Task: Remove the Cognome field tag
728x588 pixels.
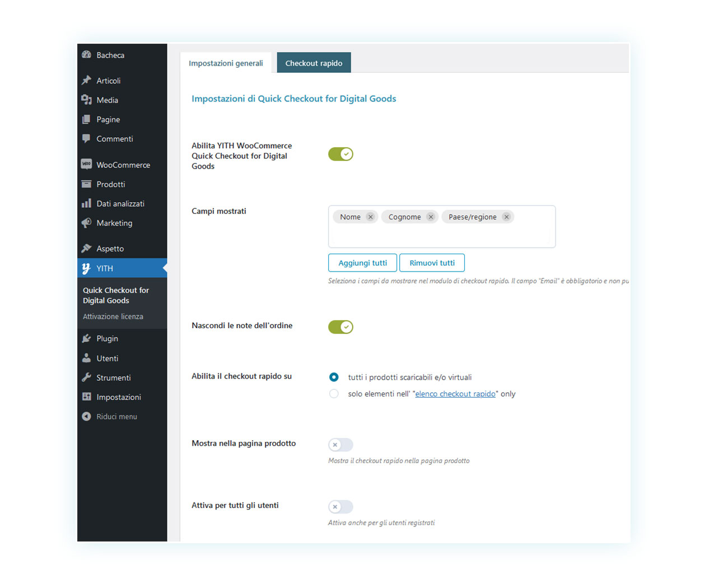Action: [431, 217]
